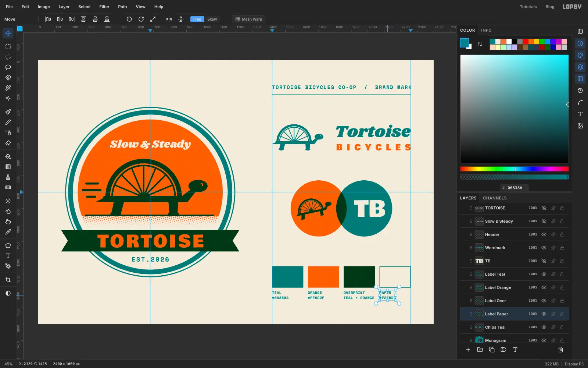Image resolution: width=588 pixels, height=368 pixels.
Task: Open the File menu
Action: (9, 7)
